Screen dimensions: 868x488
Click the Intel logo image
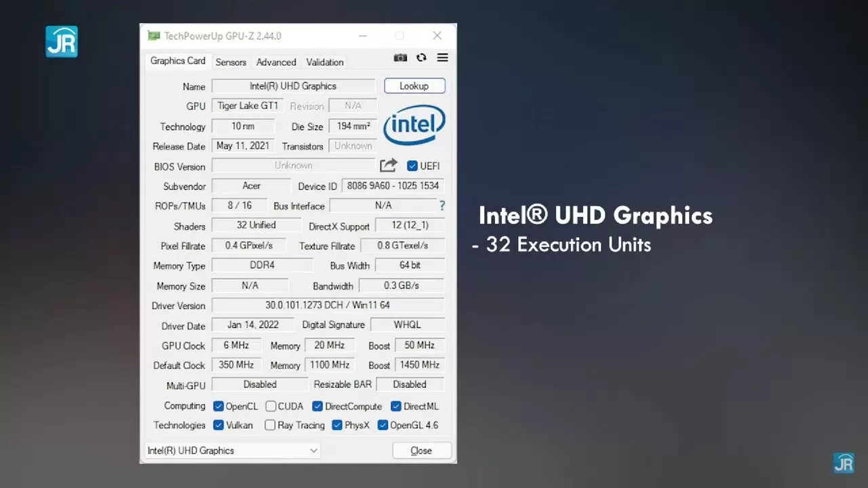(x=414, y=125)
